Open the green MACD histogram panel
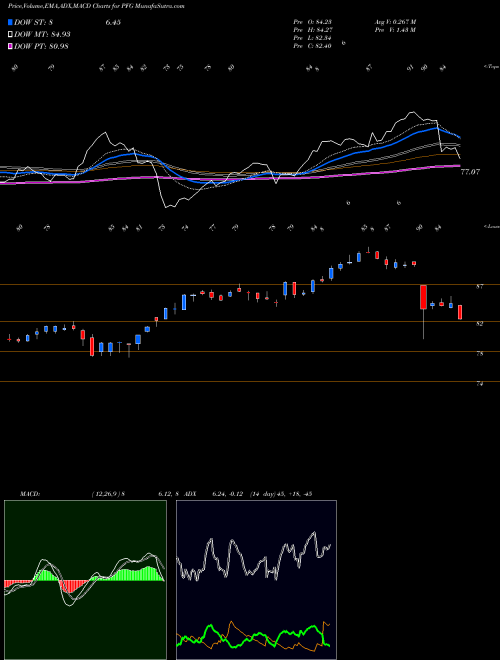The height and width of the screenshot is (660, 500). point(85,580)
